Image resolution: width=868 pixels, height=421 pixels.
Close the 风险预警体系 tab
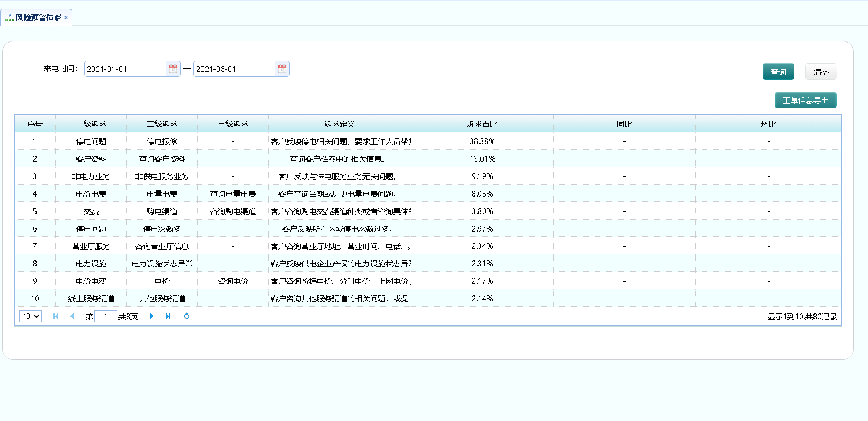(x=66, y=17)
